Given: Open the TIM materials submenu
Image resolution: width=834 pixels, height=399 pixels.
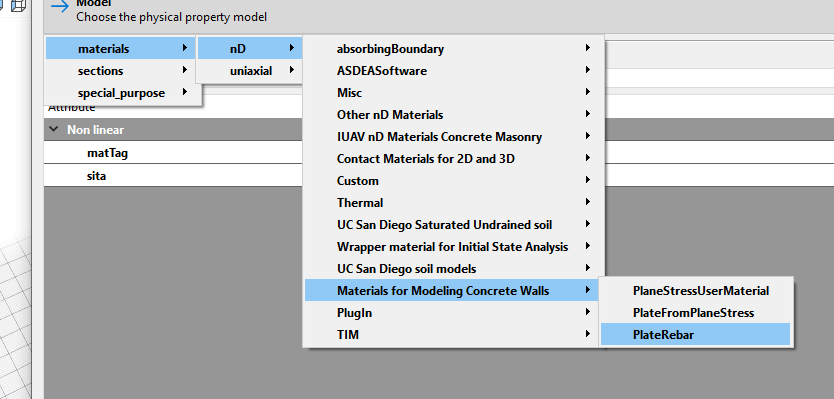Looking at the screenshot, I should tap(453, 335).
